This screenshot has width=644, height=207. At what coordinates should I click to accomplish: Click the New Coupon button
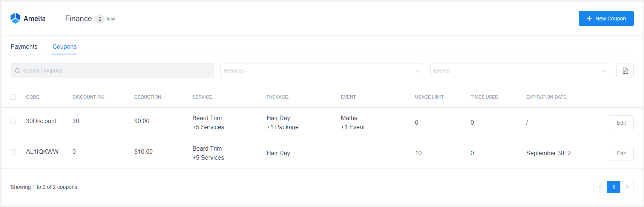point(606,19)
